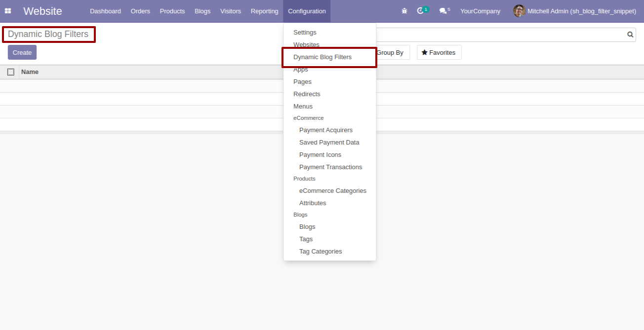Open the Blogs top menu

202,11
